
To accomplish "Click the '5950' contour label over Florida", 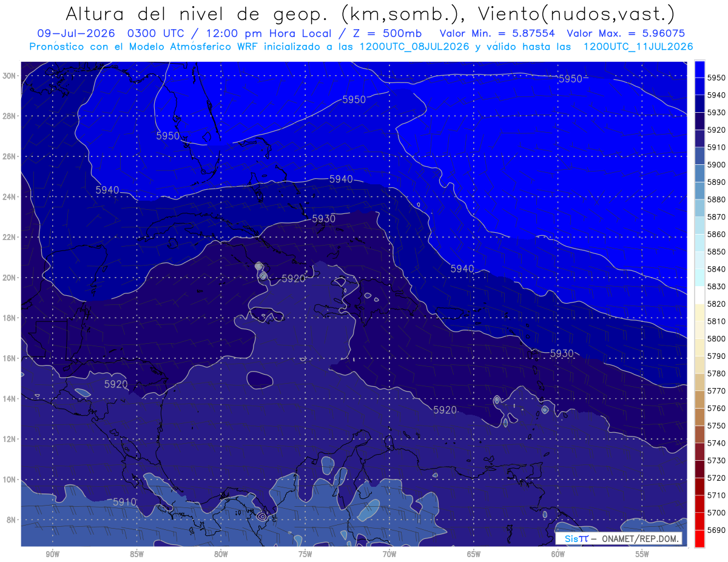I will pyautogui.click(x=168, y=136).
